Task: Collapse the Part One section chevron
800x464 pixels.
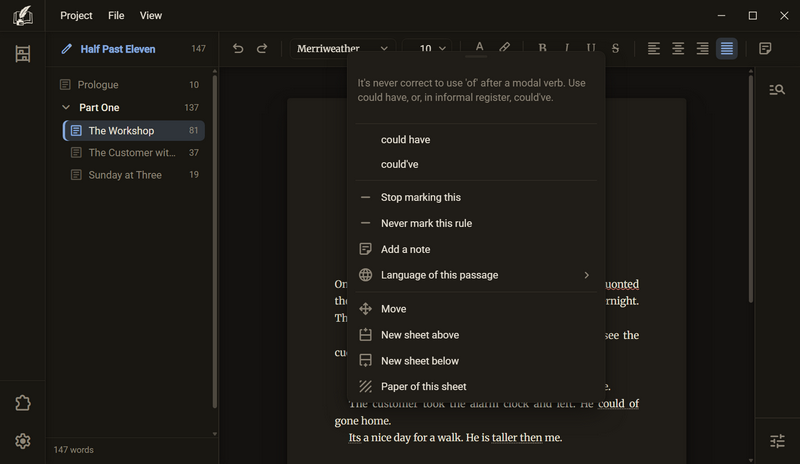Action: click(x=65, y=108)
